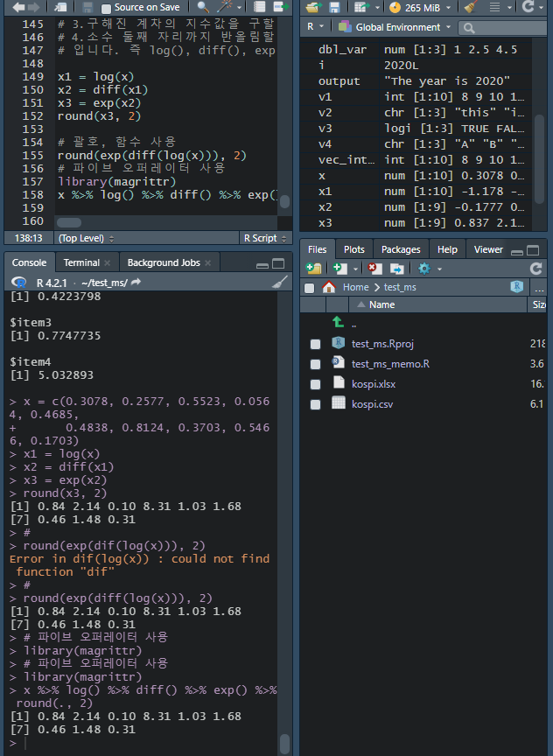Load workspace with the open folder icon
Viewport: 553px width, 756px height.
(314, 7)
